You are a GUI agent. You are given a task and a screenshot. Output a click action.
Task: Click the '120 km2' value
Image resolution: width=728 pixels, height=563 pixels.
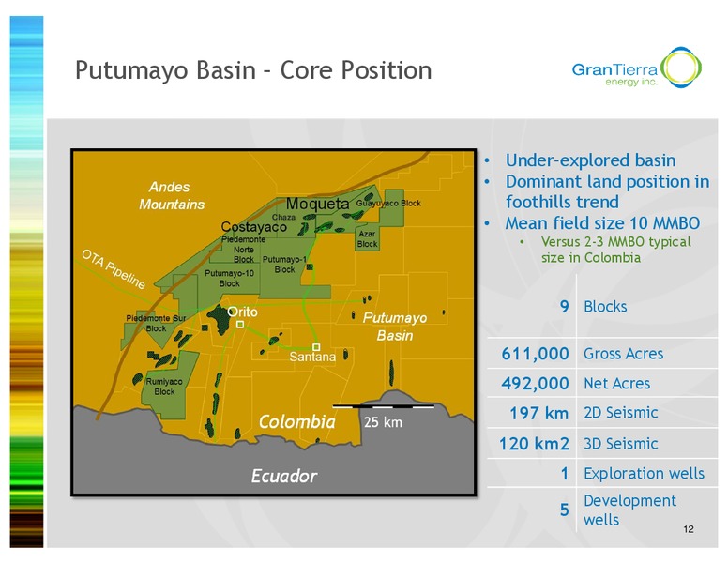[534, 444]
